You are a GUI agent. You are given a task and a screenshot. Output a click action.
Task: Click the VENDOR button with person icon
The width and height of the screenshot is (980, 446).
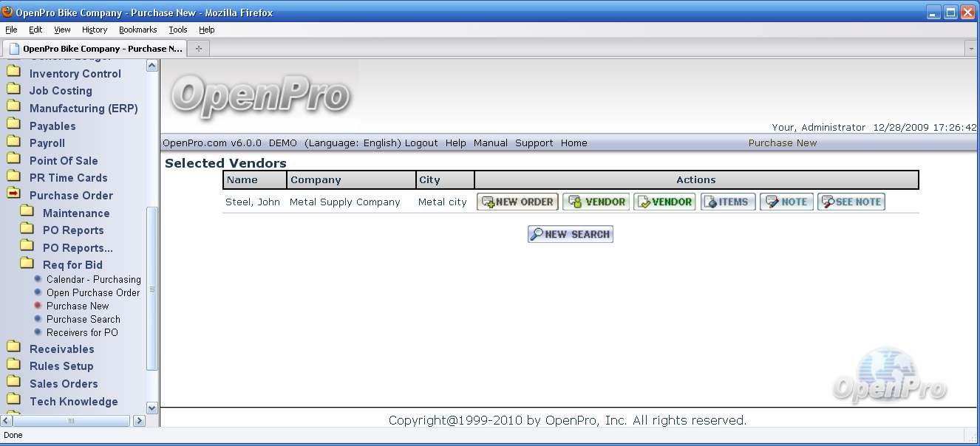[x=596, y=202]
